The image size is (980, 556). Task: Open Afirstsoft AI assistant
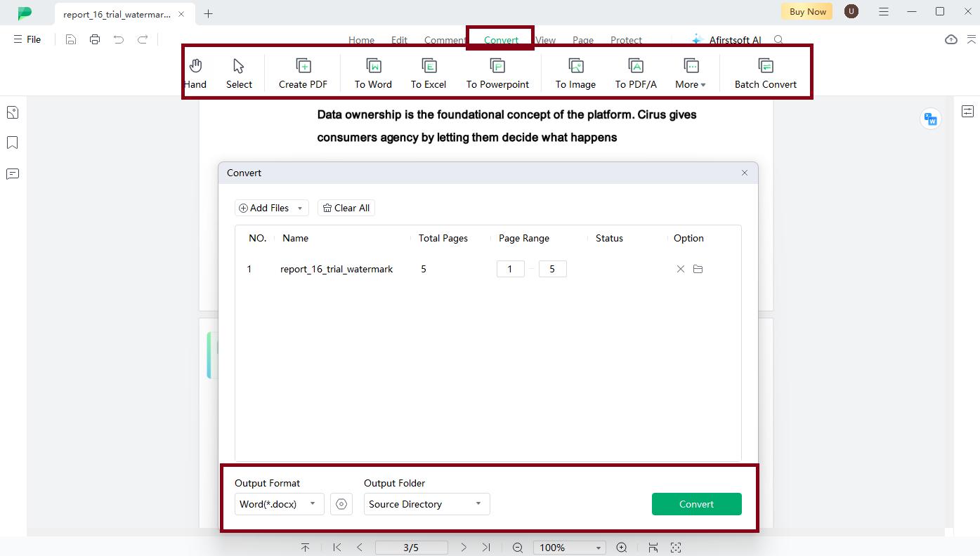point(726,40)
